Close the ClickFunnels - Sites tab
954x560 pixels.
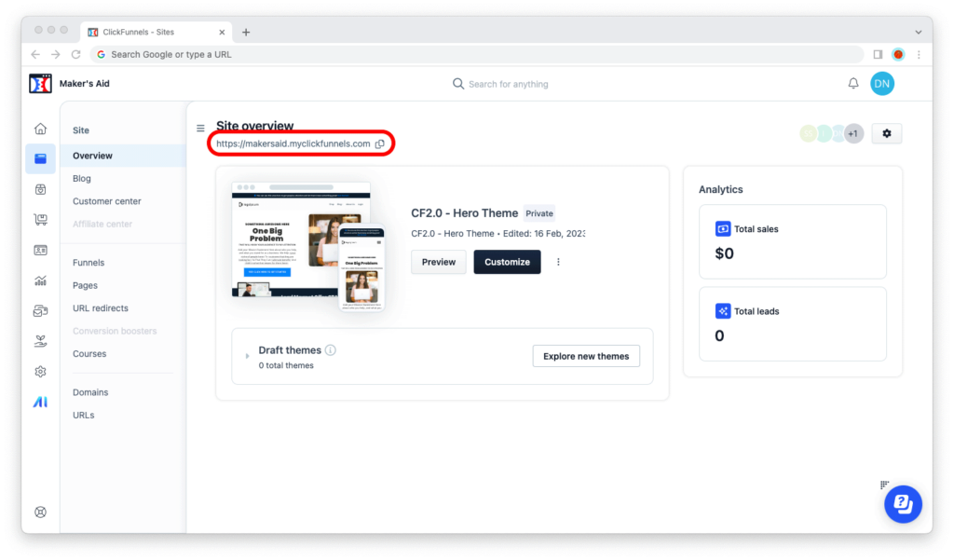pyautogui.click(x=222, y=33)
